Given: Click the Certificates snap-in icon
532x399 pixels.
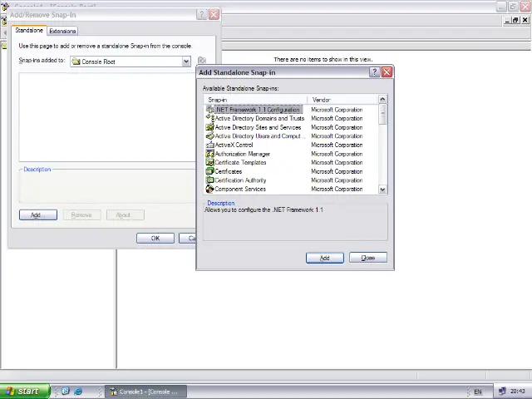Looking at the screenshot, I should coord(210,171).
